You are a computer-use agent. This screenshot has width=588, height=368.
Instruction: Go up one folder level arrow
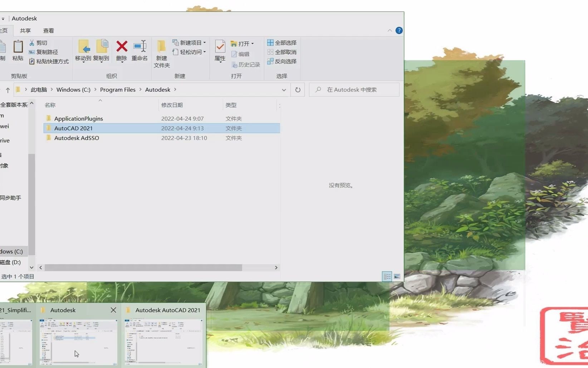(8, 90)
